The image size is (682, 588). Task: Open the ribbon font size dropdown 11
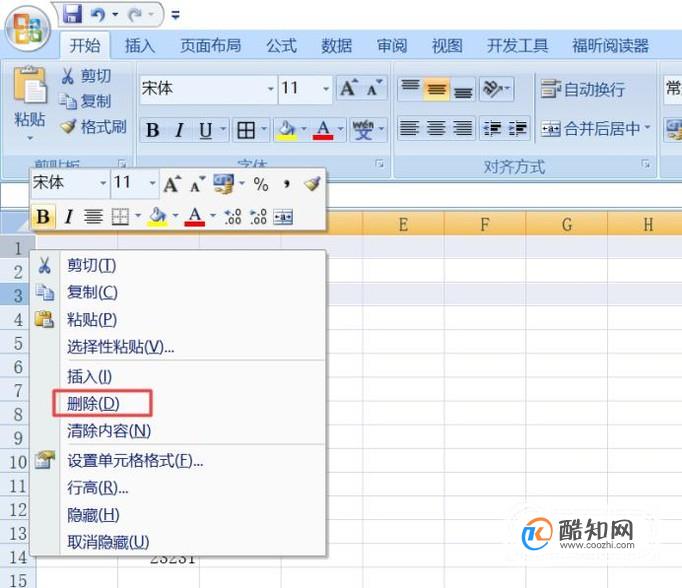(x=326, y=88)
